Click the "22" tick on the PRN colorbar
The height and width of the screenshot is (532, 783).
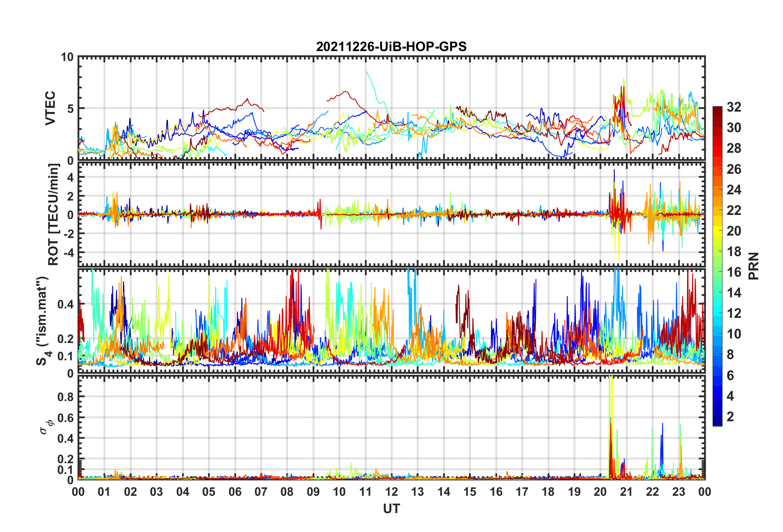734,210
